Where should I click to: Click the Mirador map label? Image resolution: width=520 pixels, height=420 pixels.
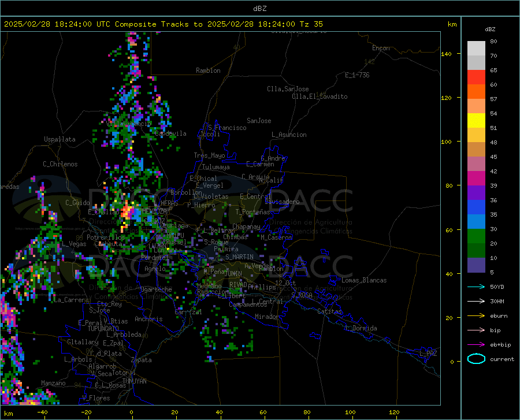267,317
